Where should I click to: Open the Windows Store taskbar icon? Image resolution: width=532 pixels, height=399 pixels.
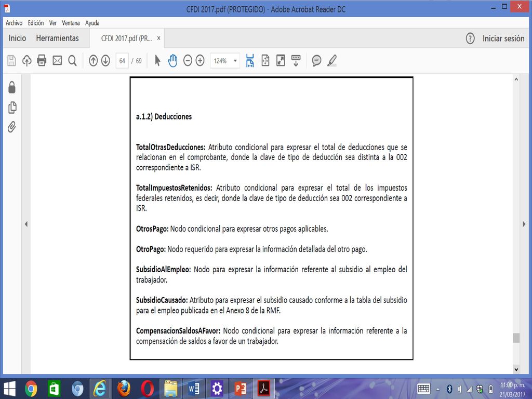[54, 389]
